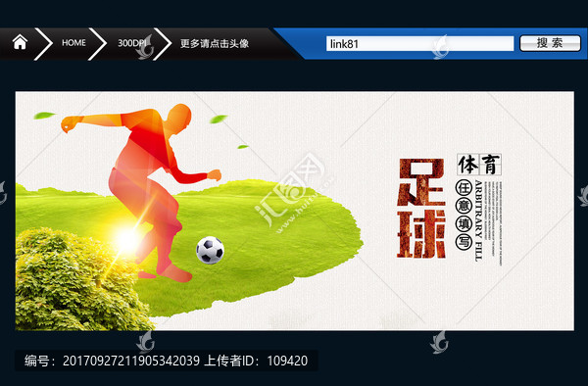Focus the search field containing link81

coord(419,44)
